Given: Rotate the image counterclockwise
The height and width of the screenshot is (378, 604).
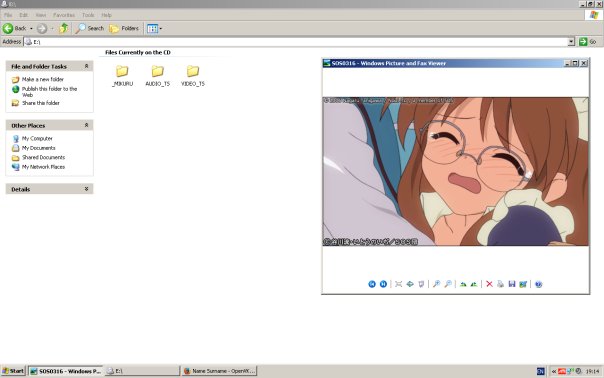Looking at the screenshot, I should pyautogui.click(x=474, y=284).
